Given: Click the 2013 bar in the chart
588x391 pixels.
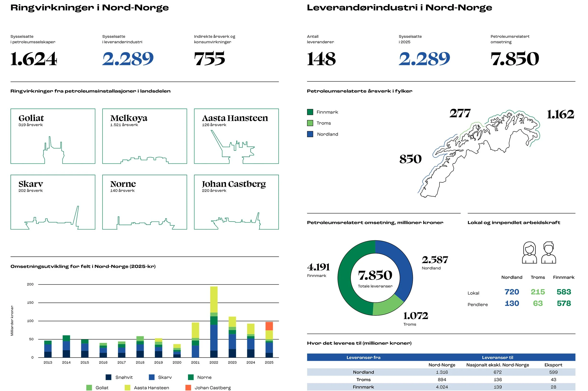Looking at the screenshot, I should (48, 349).
